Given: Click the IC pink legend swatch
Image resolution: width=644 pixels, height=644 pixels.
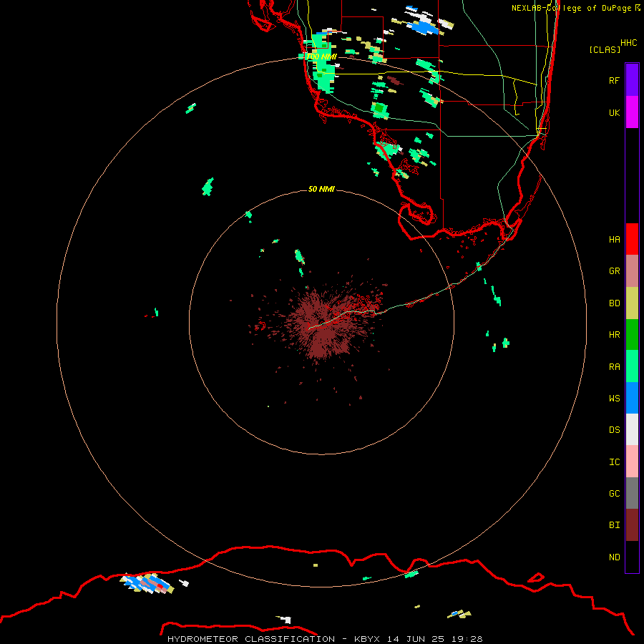Looking at the screenshot, I should pyautogui.click(x=632, y=462).
